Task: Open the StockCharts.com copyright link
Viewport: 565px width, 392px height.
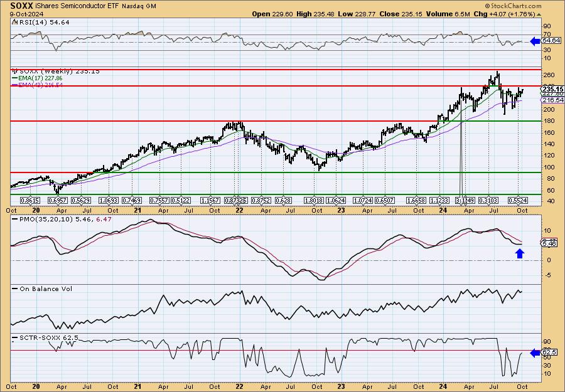Action: click(513, 6)
